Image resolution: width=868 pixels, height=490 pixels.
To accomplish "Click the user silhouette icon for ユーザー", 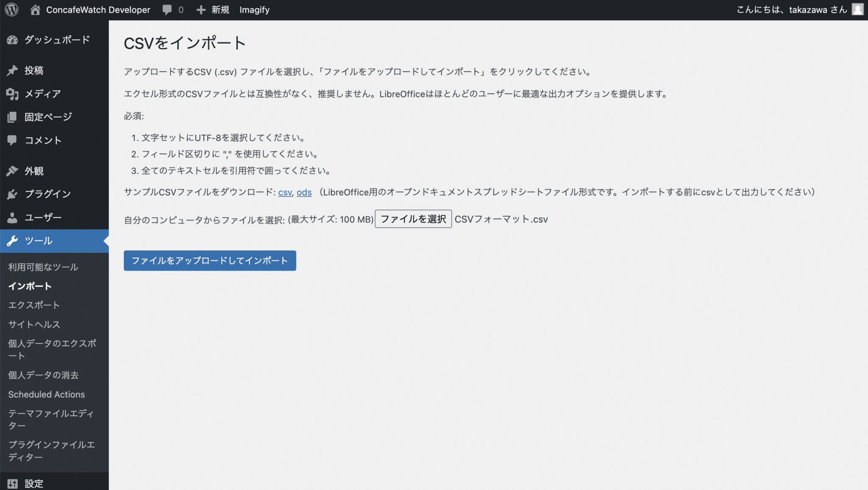I will 12,217.
